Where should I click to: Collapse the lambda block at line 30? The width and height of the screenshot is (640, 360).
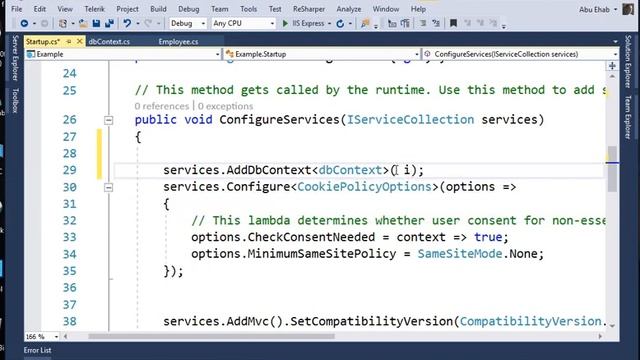pyautogui.click(x=108, y=187)
